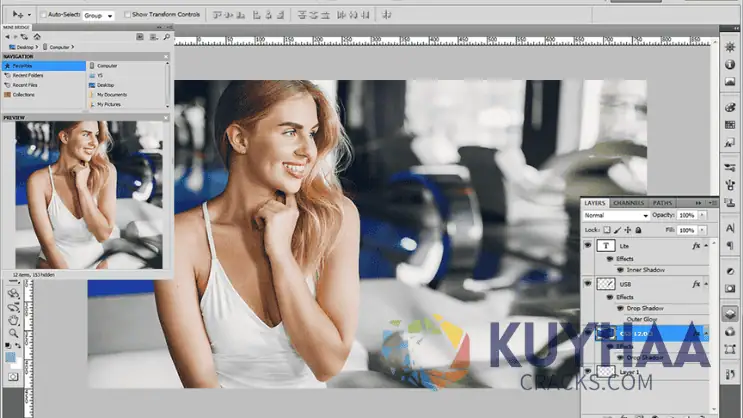
Task: Select the Hand tool in the toolbox
Action: (14, 320)
